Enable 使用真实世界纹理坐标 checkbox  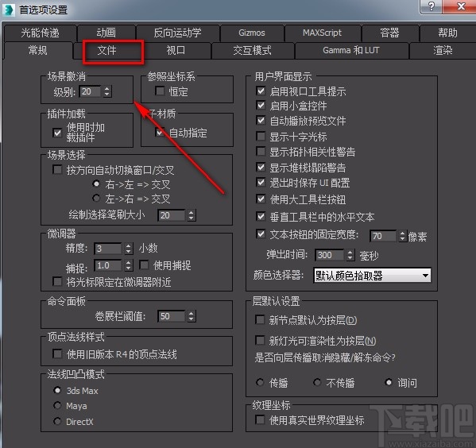[x=260, y=419]
